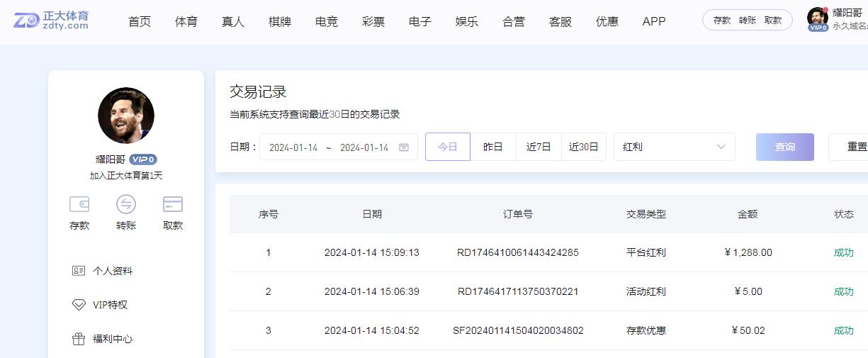Click the 耀阳哥 username in the header

[x=847, y=12]
